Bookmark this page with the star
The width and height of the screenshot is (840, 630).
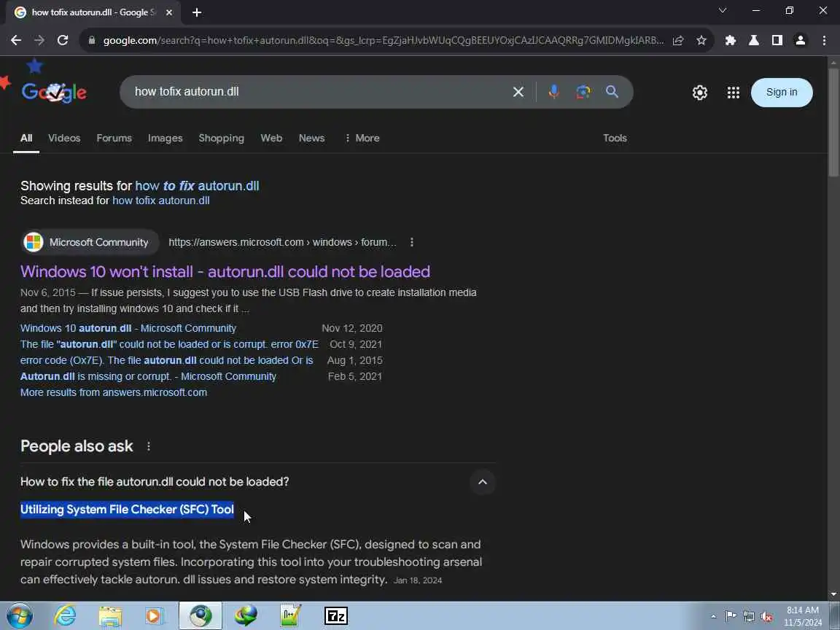pos(701,40)
